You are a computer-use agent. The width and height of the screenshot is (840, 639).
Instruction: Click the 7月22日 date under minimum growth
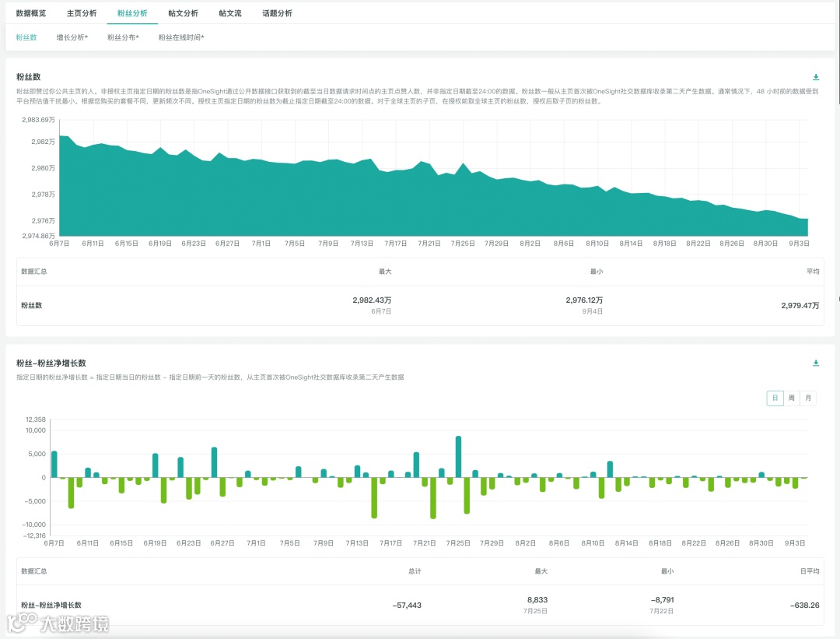[x=662, y=611]
